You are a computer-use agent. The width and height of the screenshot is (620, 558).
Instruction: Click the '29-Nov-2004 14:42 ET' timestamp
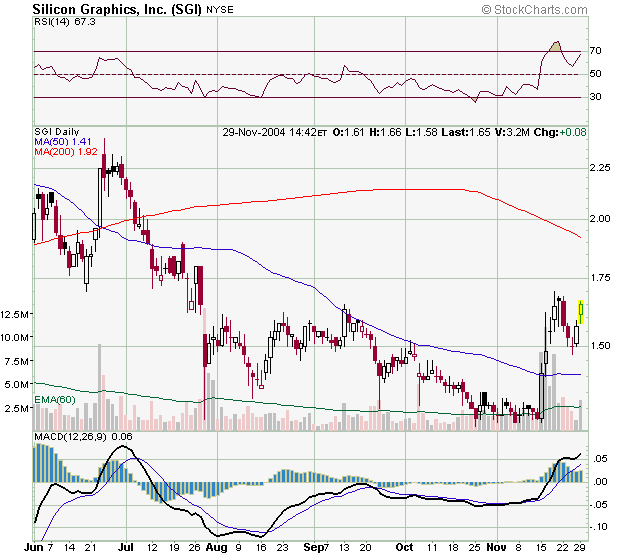point(275,132)
